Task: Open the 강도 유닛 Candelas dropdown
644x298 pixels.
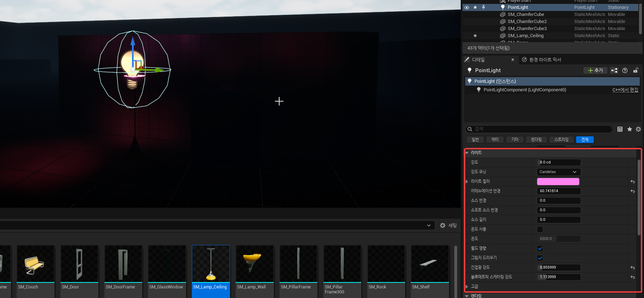Action: (x=559, y=172)
